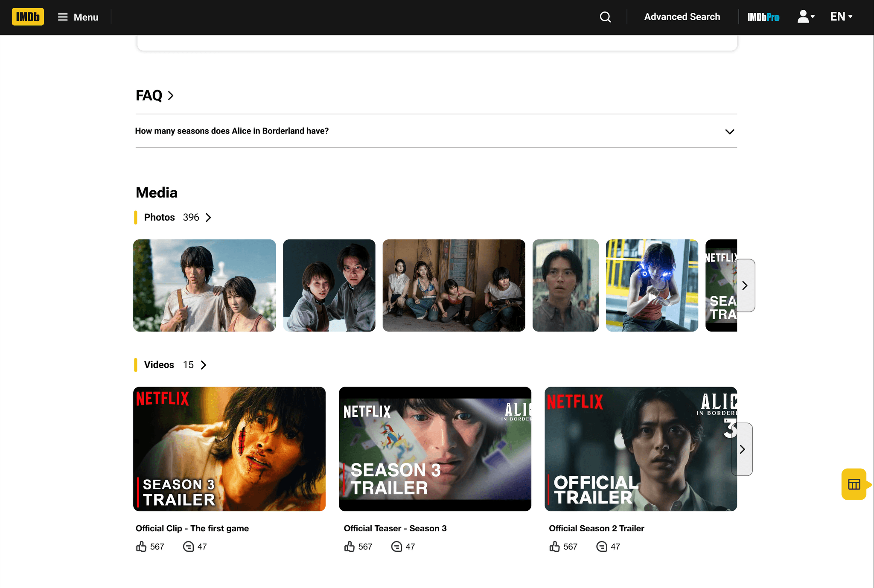The height and width of the screenshot is (588, 874).
Task: Click the yellow floating table widget icon
Action: (854, 484)
